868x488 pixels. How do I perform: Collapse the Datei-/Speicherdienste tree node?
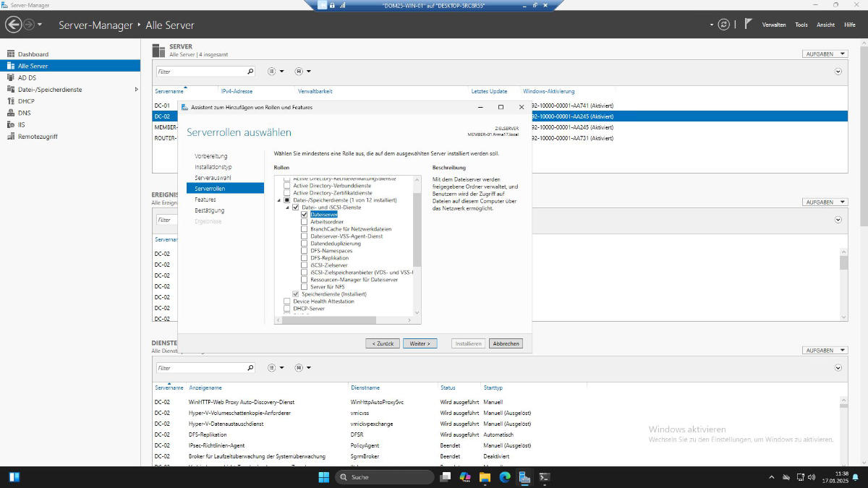click(278, 200)
